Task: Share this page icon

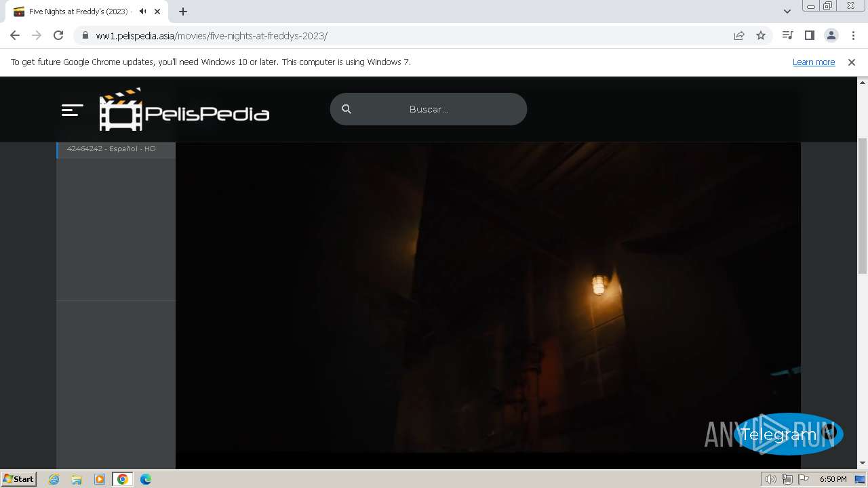Action: coord(739,35)
